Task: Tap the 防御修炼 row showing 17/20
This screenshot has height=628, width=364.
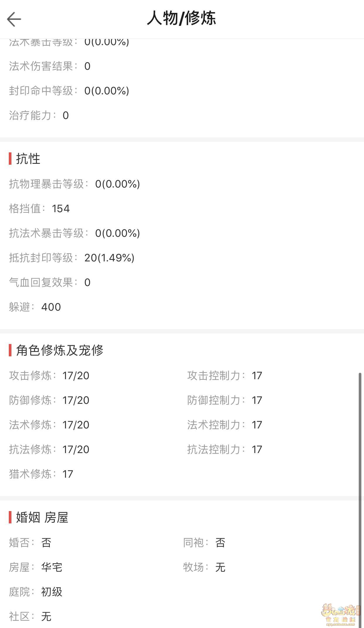Action: (x=49, y=400)
